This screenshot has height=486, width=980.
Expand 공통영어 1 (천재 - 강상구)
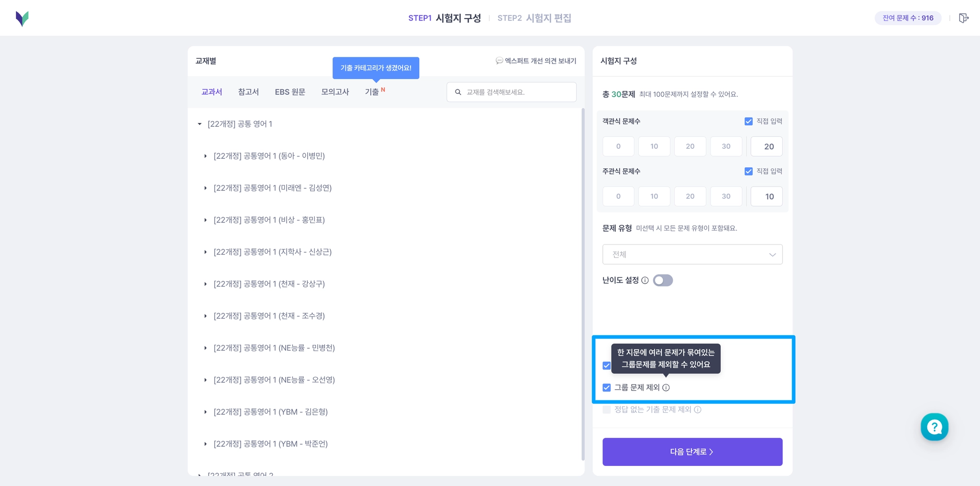[x=205, y=284]
